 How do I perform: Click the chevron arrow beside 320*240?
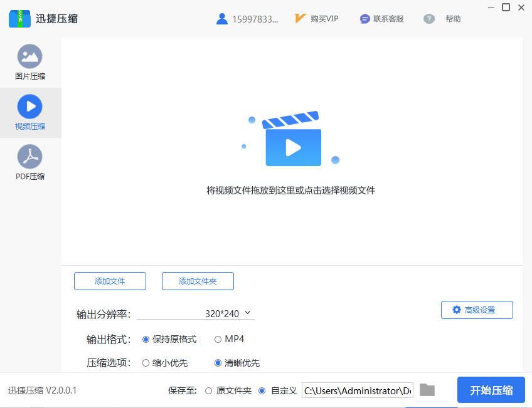coord(248,313)
